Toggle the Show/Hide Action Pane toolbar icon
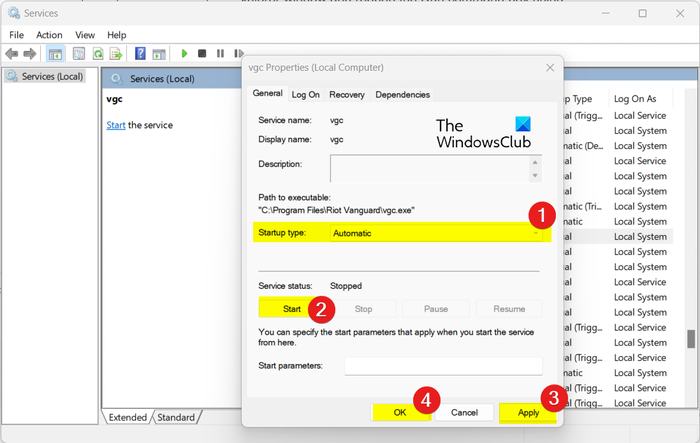 [159, 54]
